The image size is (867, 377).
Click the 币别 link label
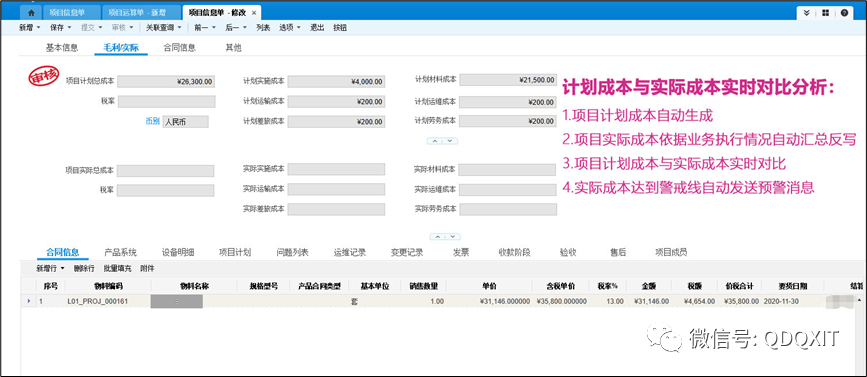(x=152, y=121)
